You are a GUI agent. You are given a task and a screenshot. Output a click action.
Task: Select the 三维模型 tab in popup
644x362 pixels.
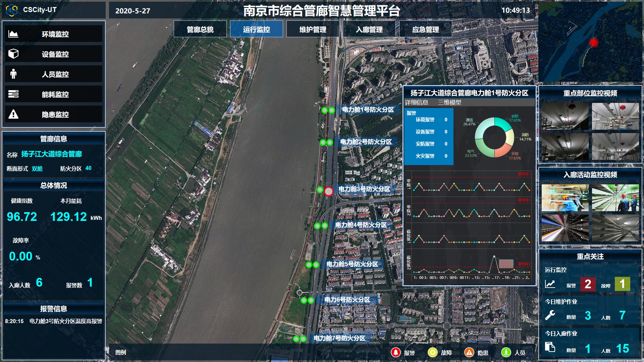pos(449,103)
